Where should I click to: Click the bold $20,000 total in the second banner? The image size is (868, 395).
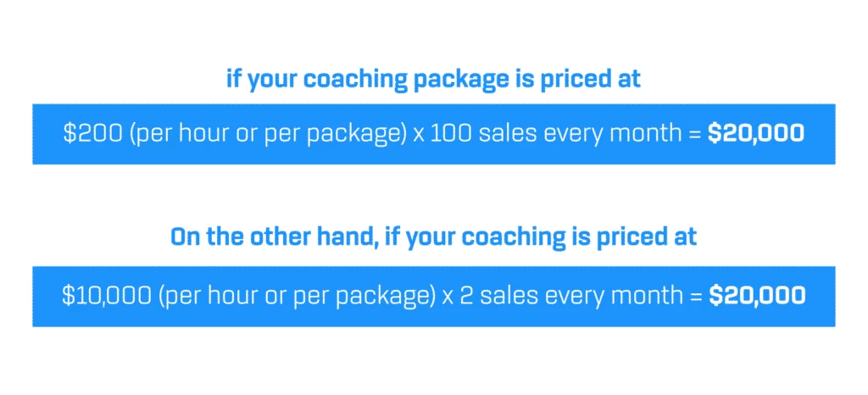757,296
